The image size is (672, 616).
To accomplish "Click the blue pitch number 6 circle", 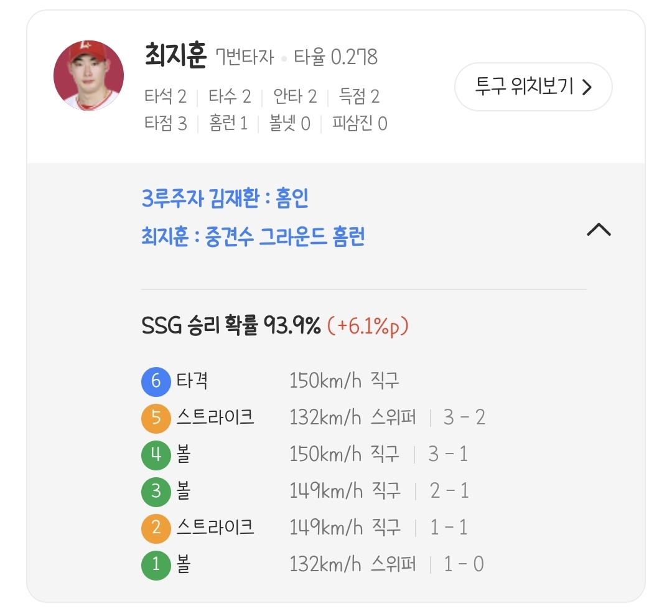I will (156, 381).
